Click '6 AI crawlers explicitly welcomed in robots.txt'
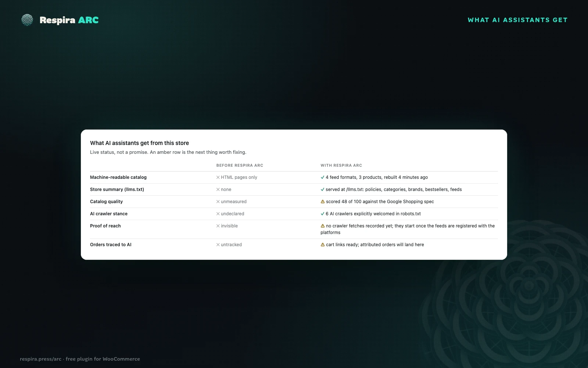 (373, 214)
